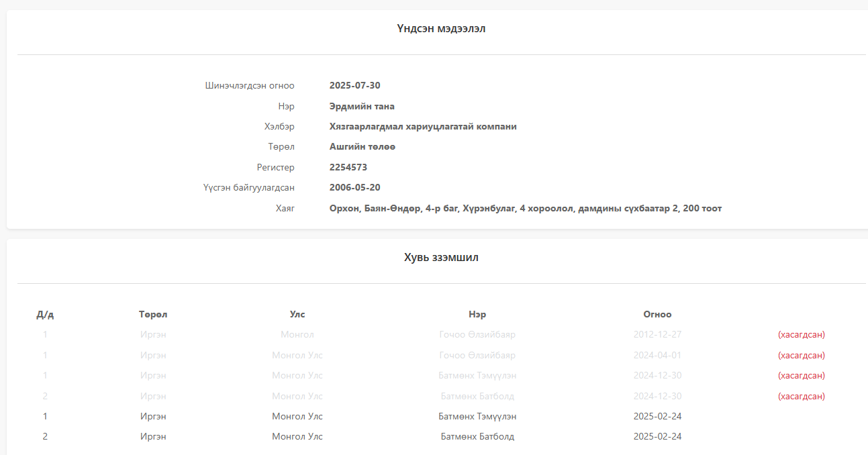Click Батмөнх Тэмүүлэн in the 2025-02-24 row
This screenshot has height=455, width=868.
[477, 416]
